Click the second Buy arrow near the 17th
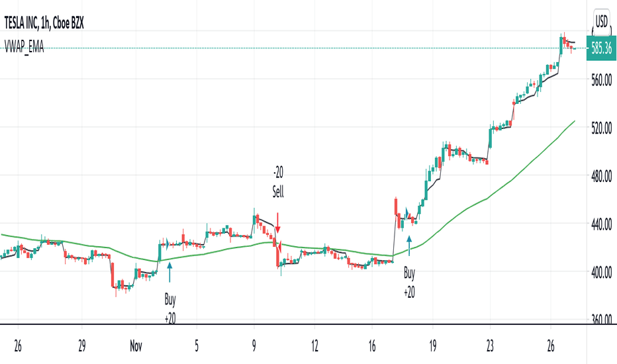The height and width of the screenshot is (364, 617). coord(409,246)
